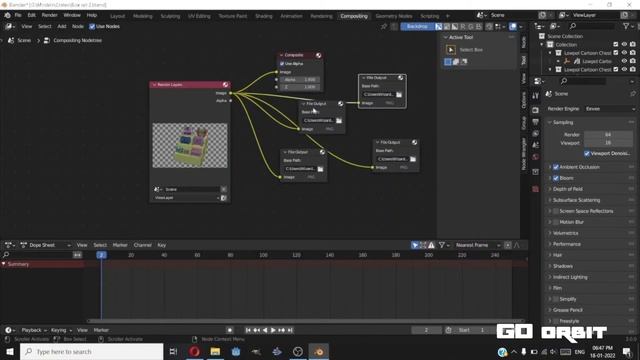
Task: Click the Summary channel row
Action: click(x=43, y=264)
